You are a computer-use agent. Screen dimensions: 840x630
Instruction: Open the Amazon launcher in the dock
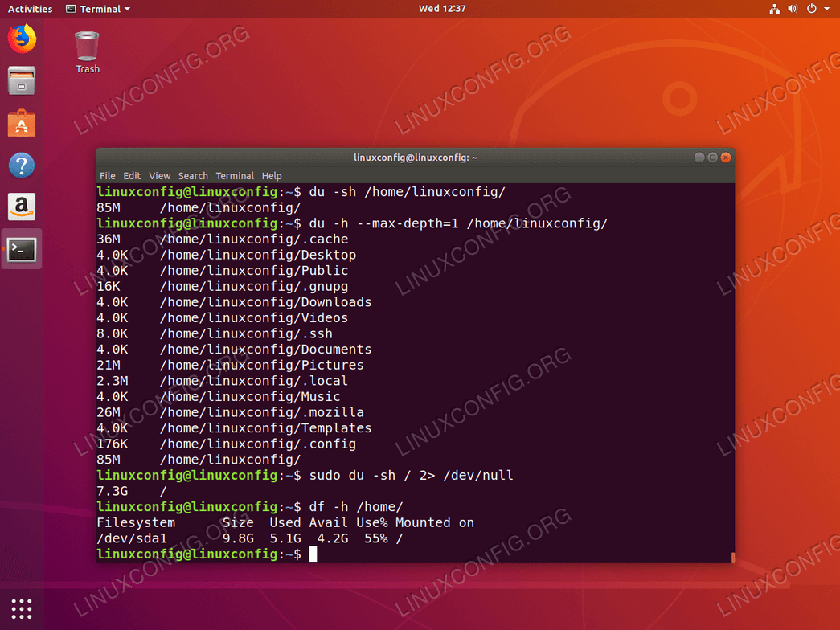[22, 207]
